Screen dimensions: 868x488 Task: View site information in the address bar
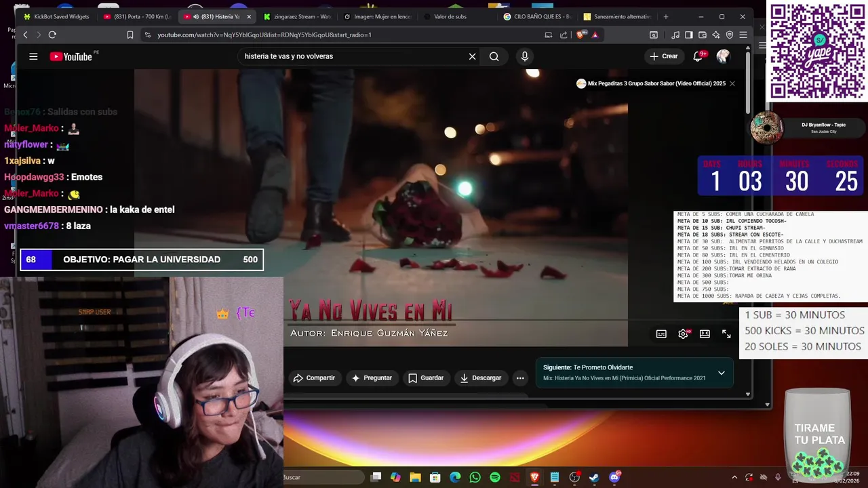[148, 35]
